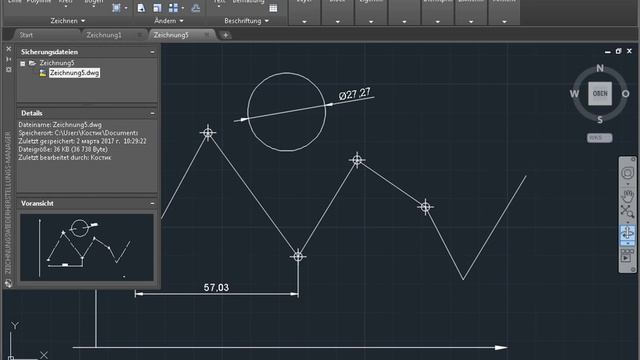Screen dimensions: 640x360
Task: Close the Zeichnungswiederherstellungs-Manager palette
Action: tap(9, 49)
